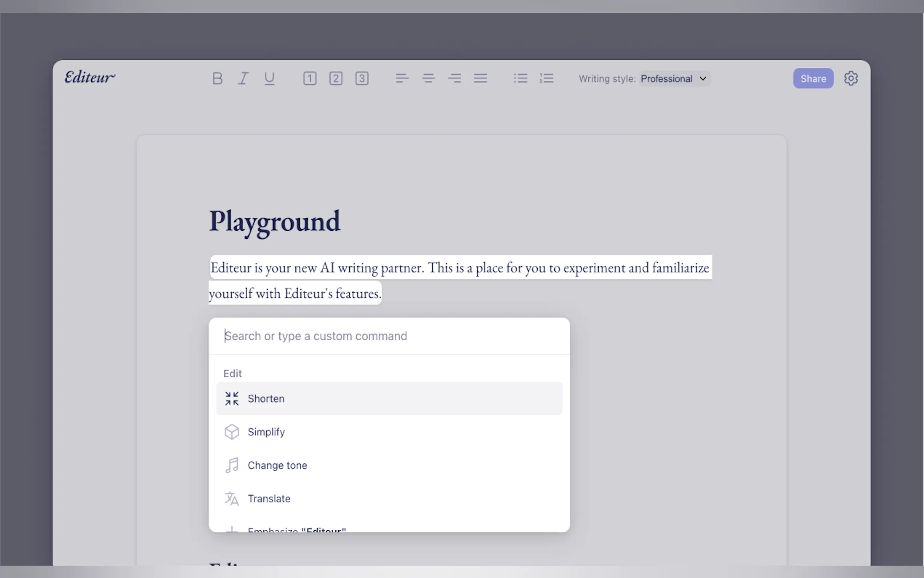Image resolution: width=924 pixels, height=578 pixels.
Task: Toggle underline formatting
Action: [269, 78]
